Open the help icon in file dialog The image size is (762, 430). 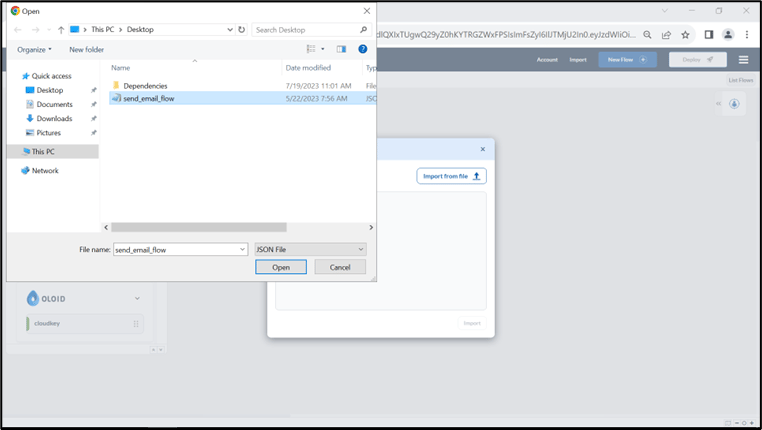pyautogui.click(x=363, y=49)
